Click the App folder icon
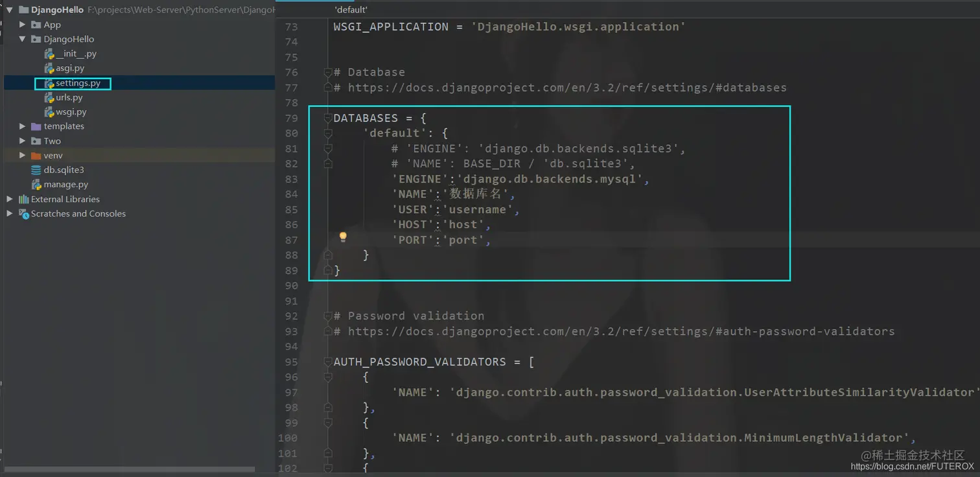Screen dimensions: 980x477 (x=36, y=25)
